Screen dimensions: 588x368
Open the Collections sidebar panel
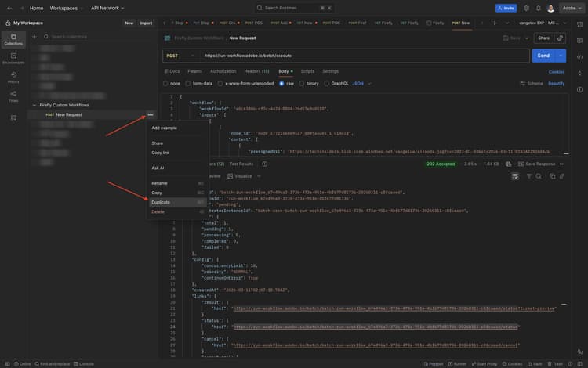click(x=13, y=39)
